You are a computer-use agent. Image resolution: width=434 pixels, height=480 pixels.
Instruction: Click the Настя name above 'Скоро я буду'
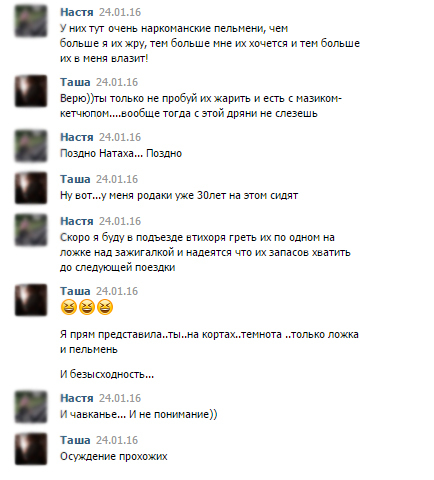click(77, 221)
